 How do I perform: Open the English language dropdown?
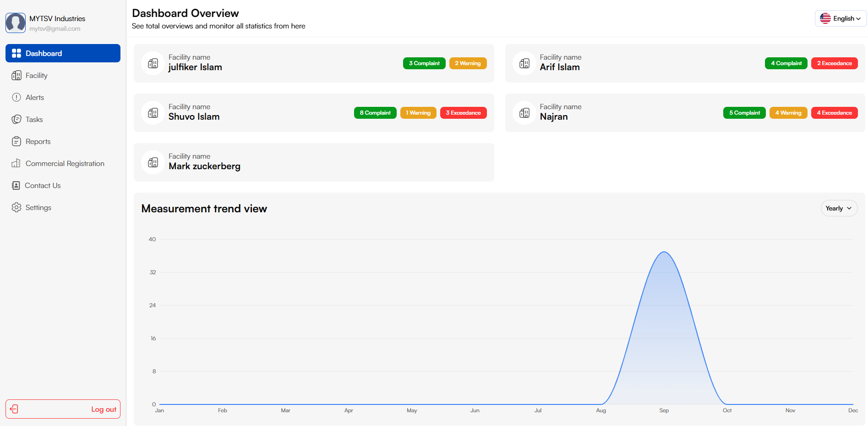click(x=841, y=18)
